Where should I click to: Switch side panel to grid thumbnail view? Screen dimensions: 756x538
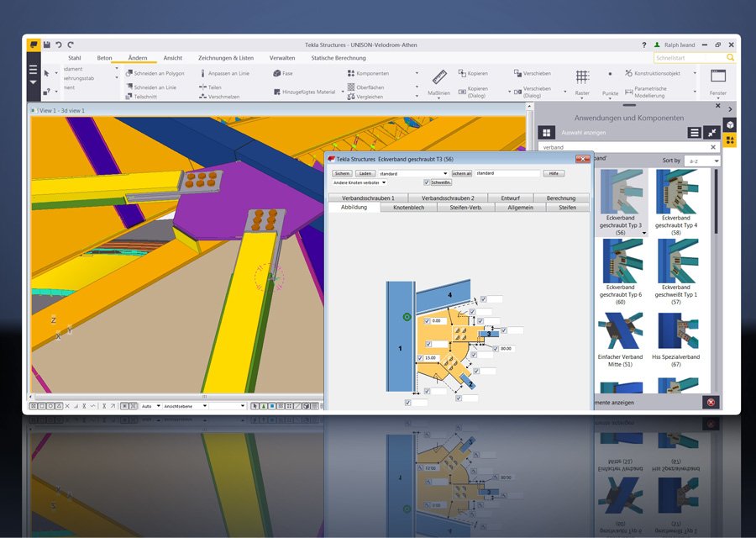tap(546, 132)
